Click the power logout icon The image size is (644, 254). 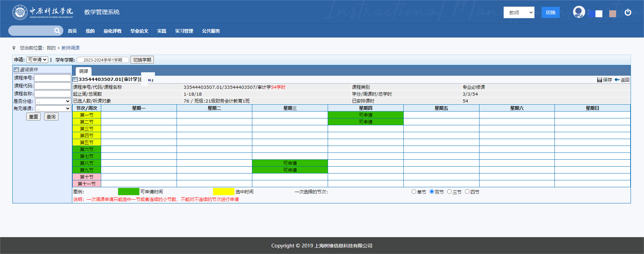pos(628,12)
